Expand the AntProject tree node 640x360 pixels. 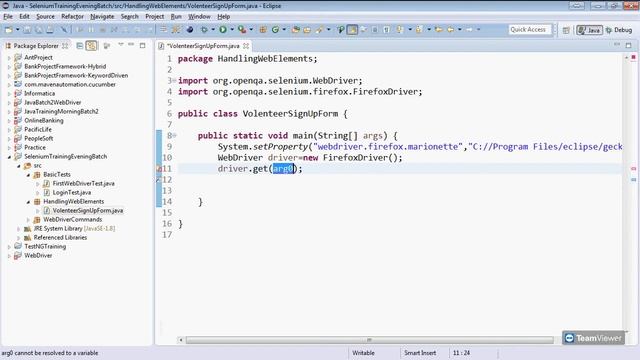coord(9,58)
